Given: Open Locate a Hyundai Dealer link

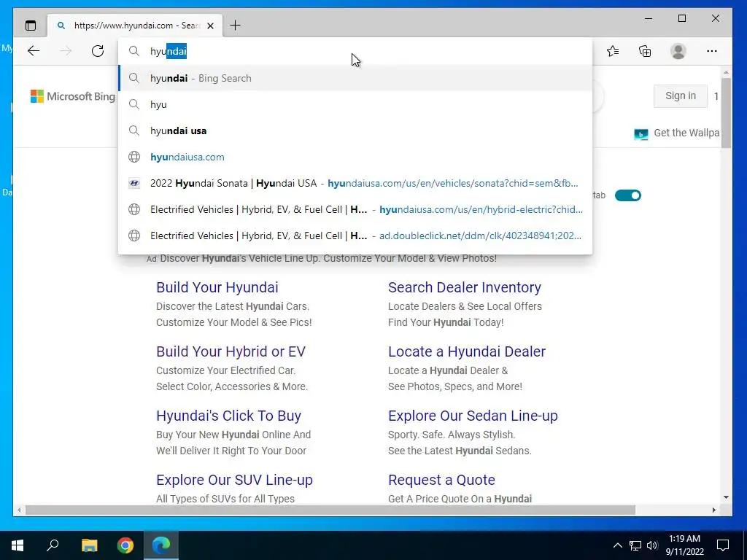Looking at the screenshot, I should pos(467,351).
